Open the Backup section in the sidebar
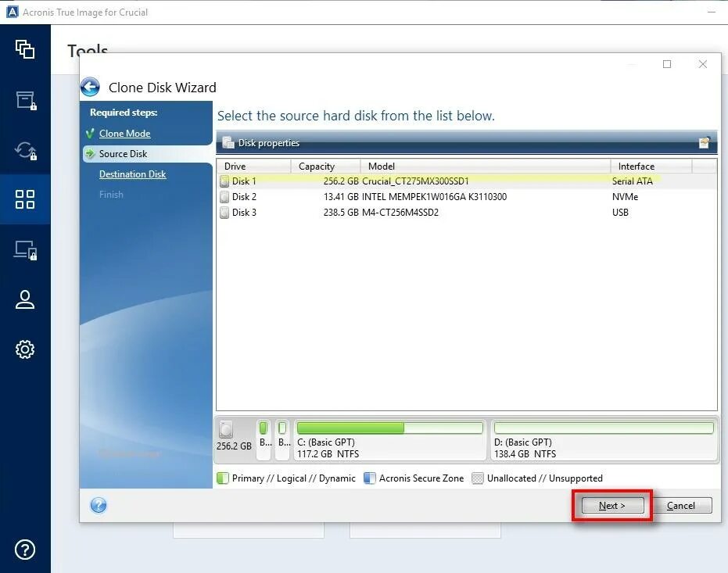The width and height of the screenshot is (728, 573). [25, 49]
